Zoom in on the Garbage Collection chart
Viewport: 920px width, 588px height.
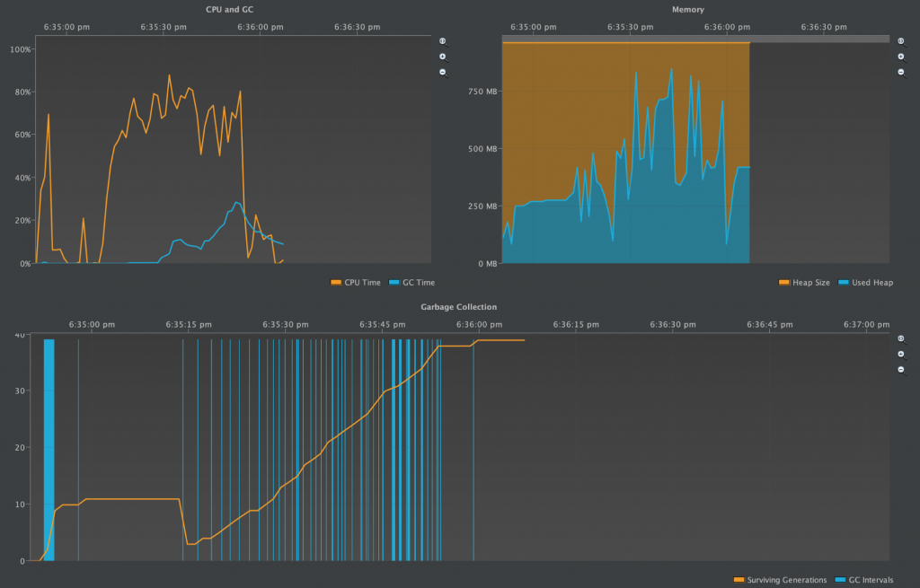click(900, 355)
